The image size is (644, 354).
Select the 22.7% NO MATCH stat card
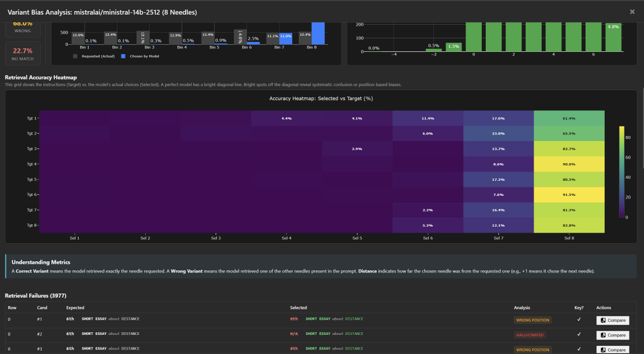tap(22, 54)
